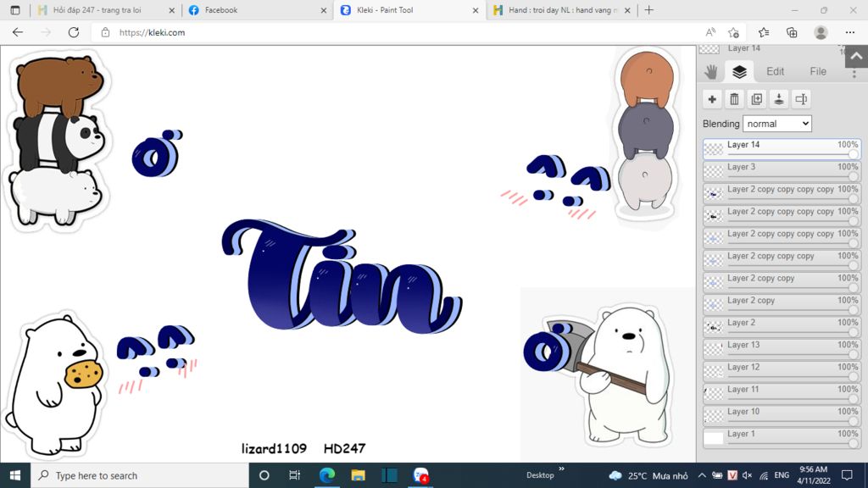Open the browser Favorites list
This screenshot has height=488, width=868.
pos(764,33)
